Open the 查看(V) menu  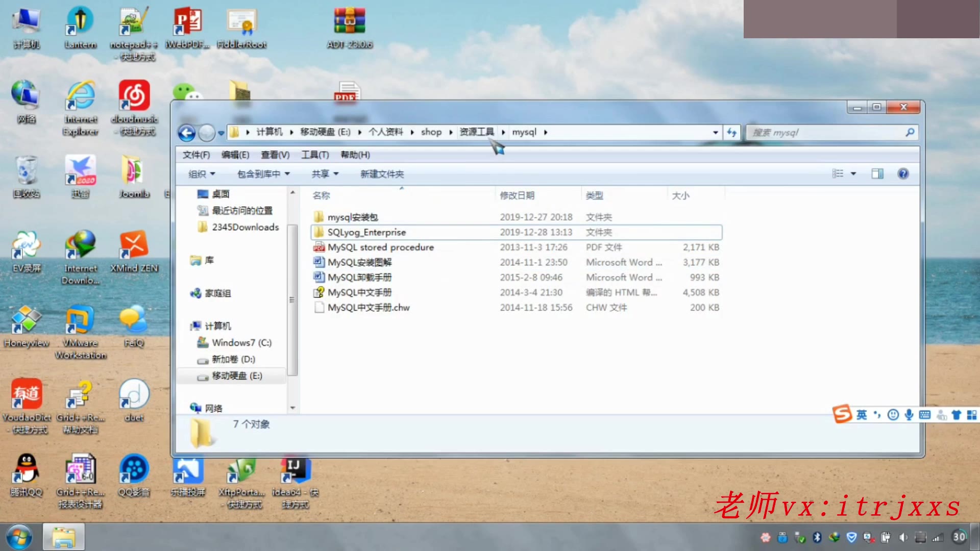click(275, 155)
